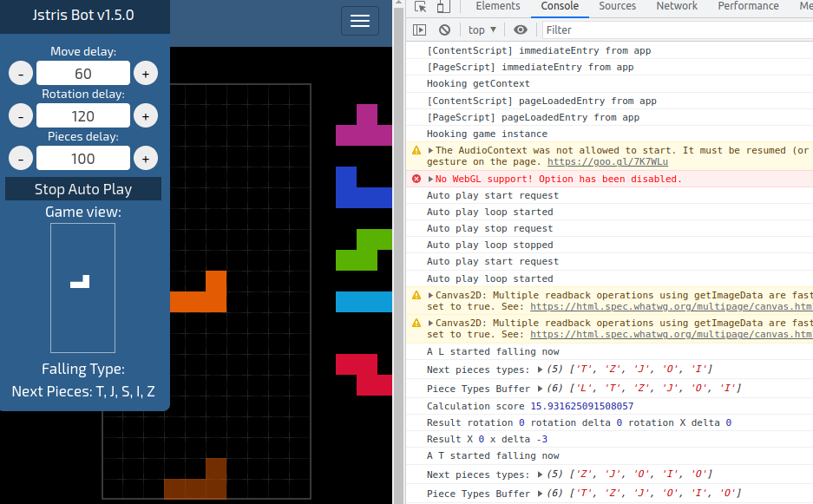Increase the Rotation delay value

tap(146, 116)
